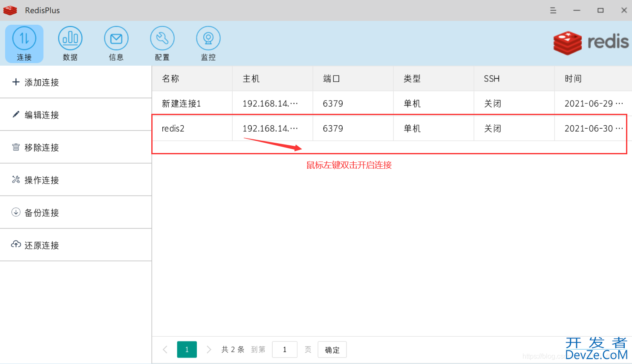
Task: Click the cloud upload icon for 还原连接
Action: [16, 245]
